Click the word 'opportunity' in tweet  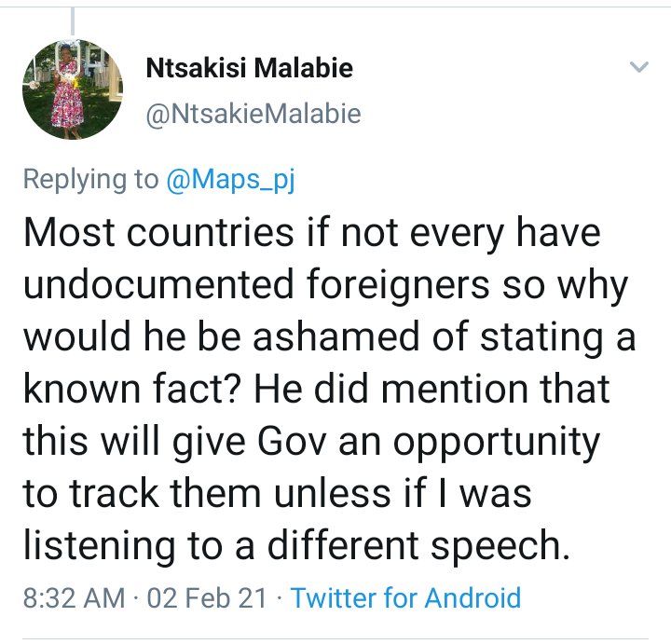(497, 443)
